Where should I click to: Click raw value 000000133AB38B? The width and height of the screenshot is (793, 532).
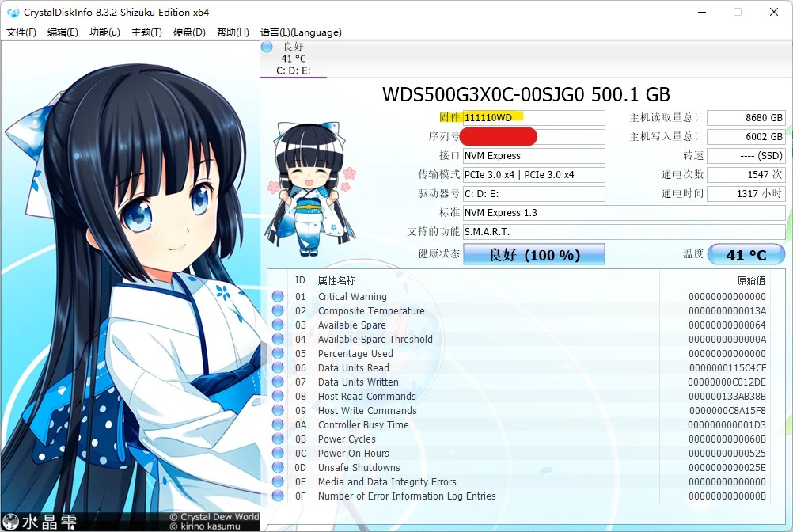[727, 396]
